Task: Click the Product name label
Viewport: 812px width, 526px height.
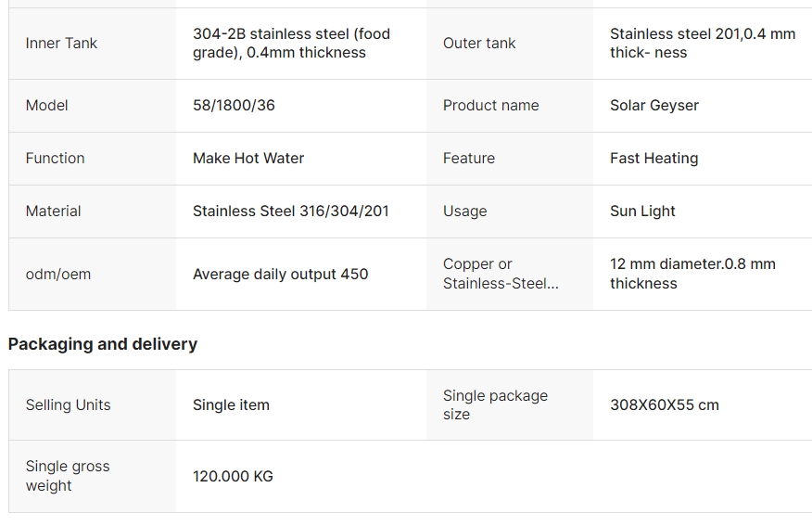Action: click(x=490, y=105)
